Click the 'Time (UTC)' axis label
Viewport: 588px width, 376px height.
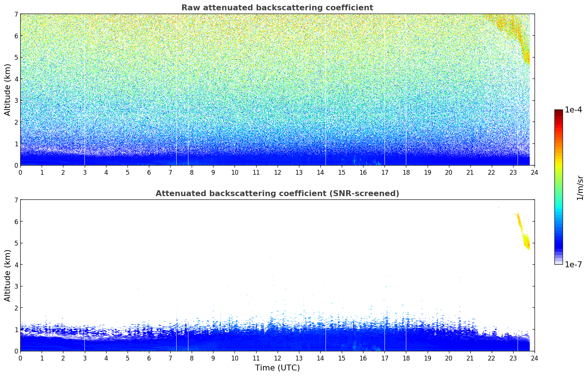(277, 368)
